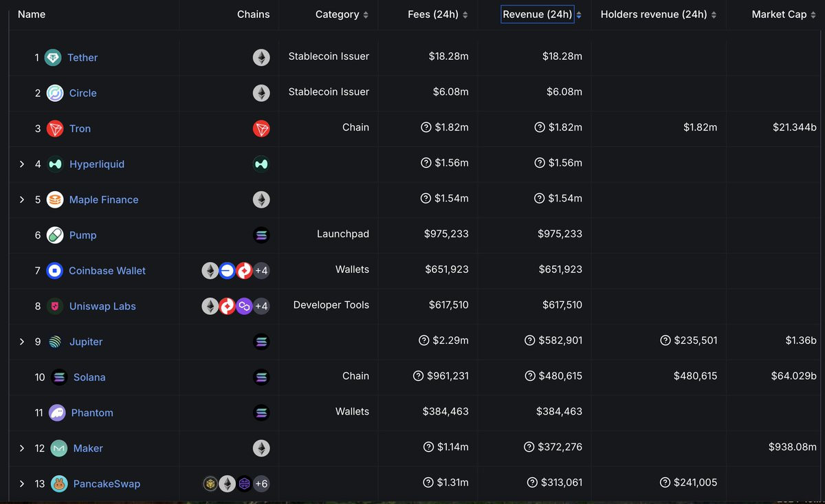
Task: Click the question mark icon beside Jupiter's $2.29m fees
Action: point(424,341)
